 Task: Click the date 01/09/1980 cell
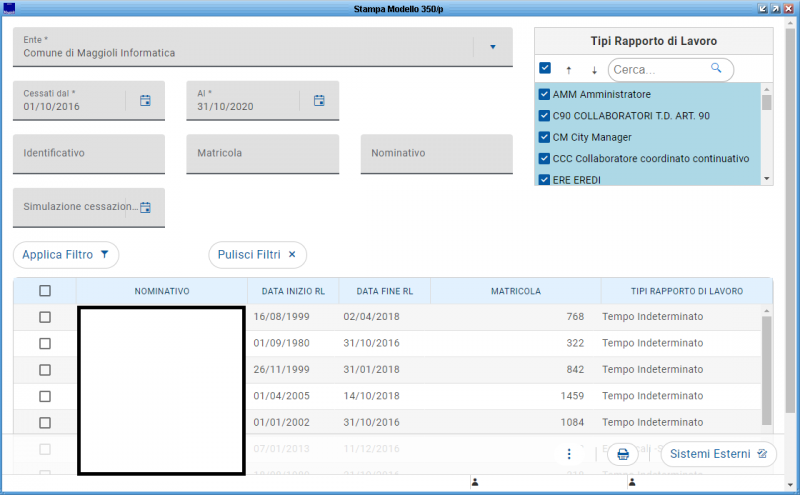[x=282, y=343]
